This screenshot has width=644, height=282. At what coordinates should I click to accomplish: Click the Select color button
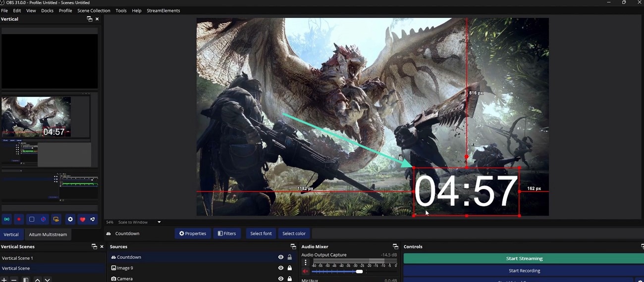coord(294,234)
